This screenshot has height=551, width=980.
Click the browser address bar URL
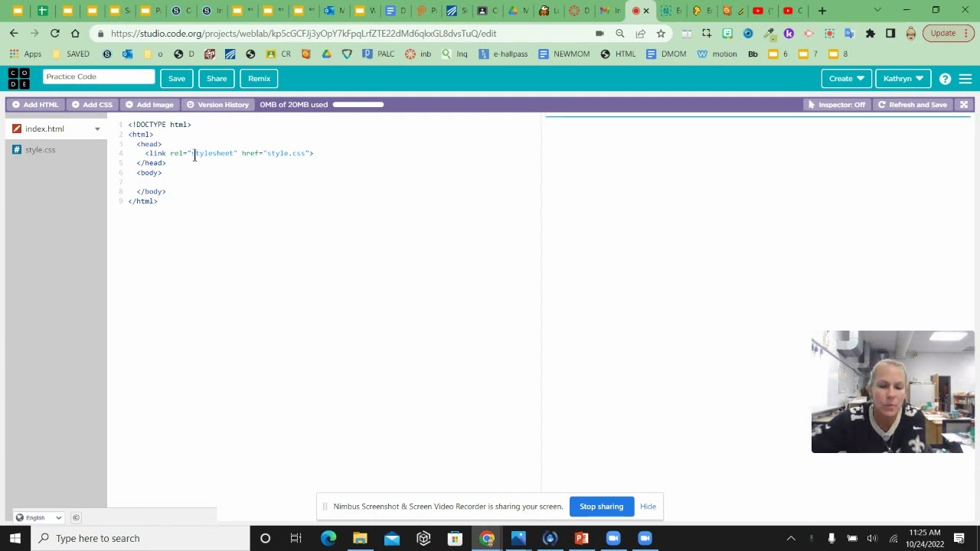click(303, 34)
